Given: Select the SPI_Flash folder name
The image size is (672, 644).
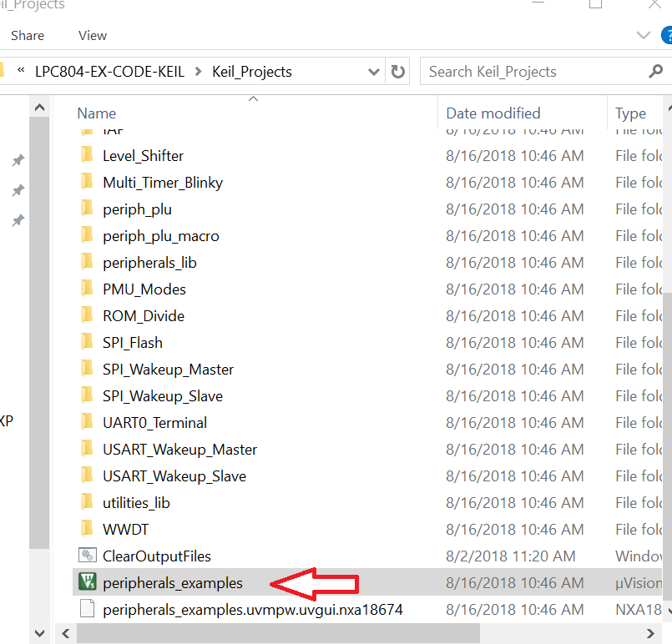Looking at the screenshot, I should tap(133, 343).
